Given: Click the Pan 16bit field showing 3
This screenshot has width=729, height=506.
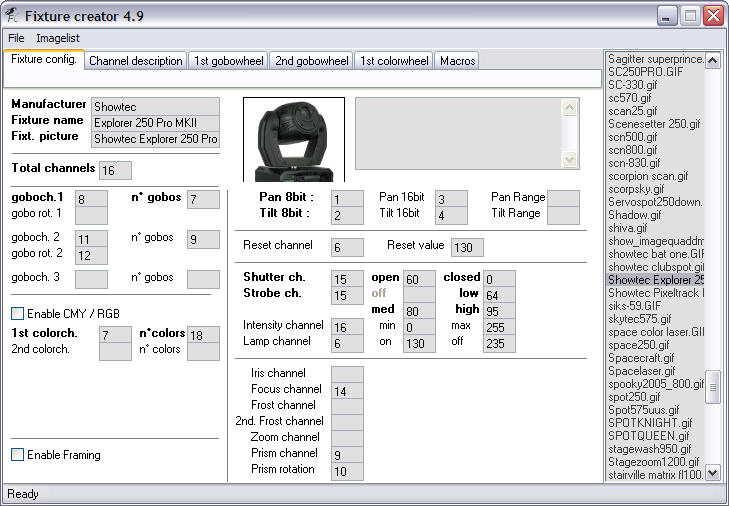Looking at the screenshot, I should pos(451,199).
